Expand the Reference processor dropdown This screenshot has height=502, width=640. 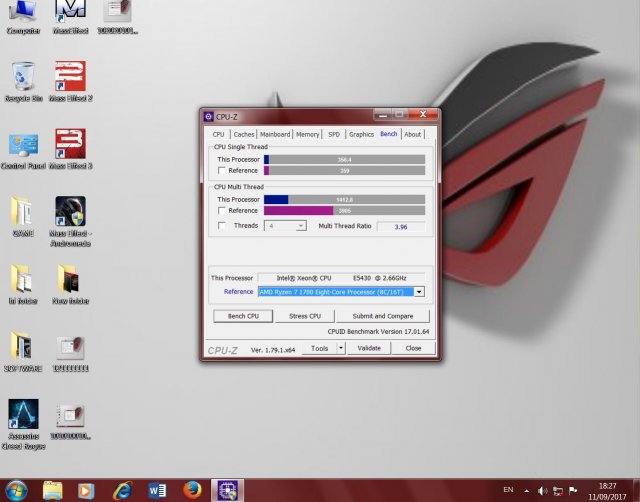point(419,292)
